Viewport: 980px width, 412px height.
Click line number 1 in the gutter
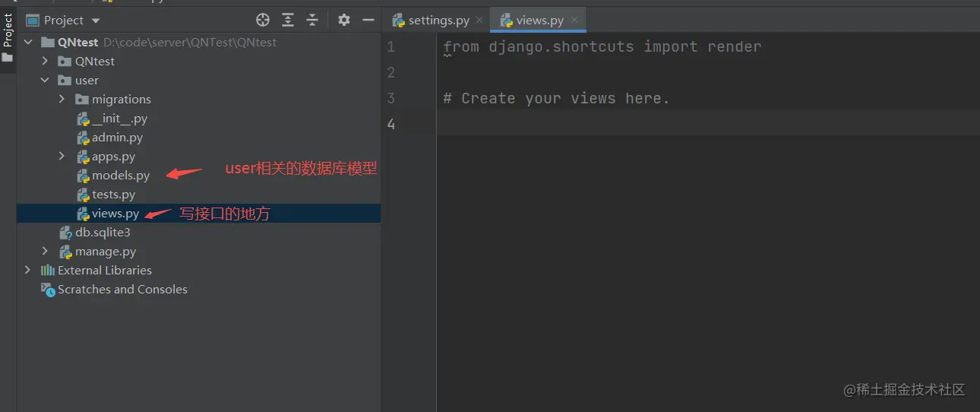(390, 47)
